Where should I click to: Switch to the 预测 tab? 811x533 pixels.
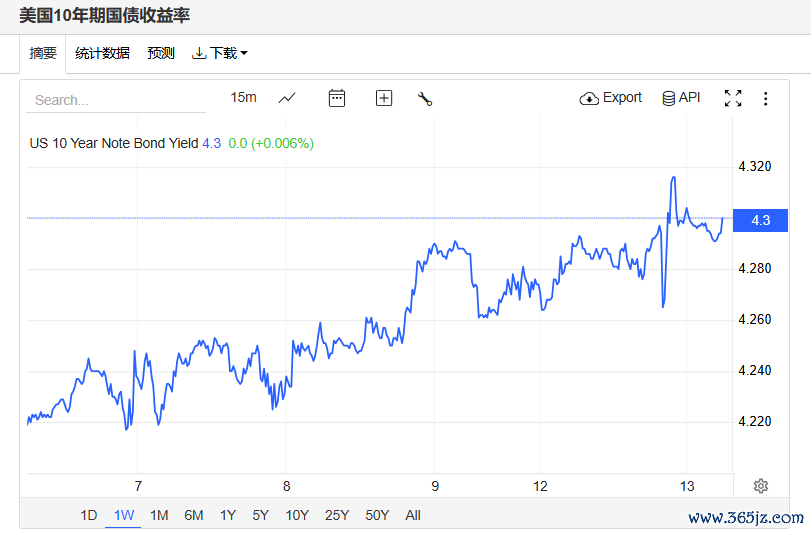coord(161,53)
